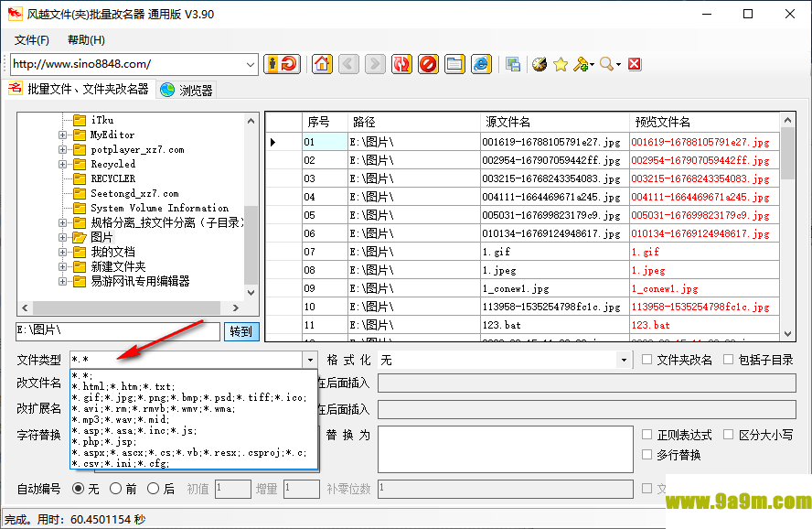Click the browser back arrow icon
The image size is (812, 529).
(x=348, y=64)
